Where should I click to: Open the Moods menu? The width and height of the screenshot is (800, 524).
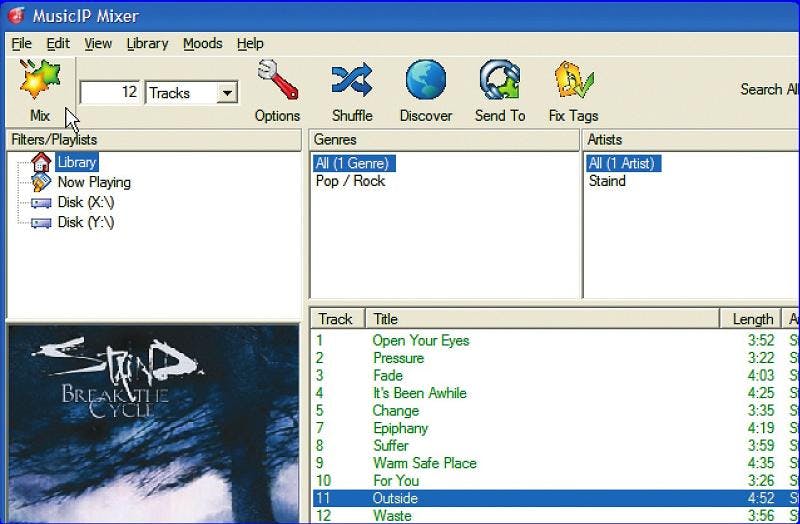click(203, 43)
